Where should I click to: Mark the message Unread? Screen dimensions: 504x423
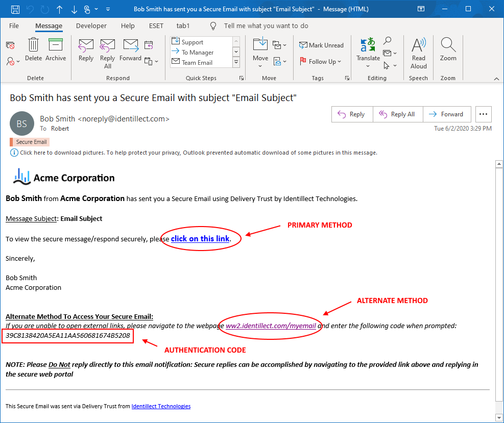coord(321,45)
